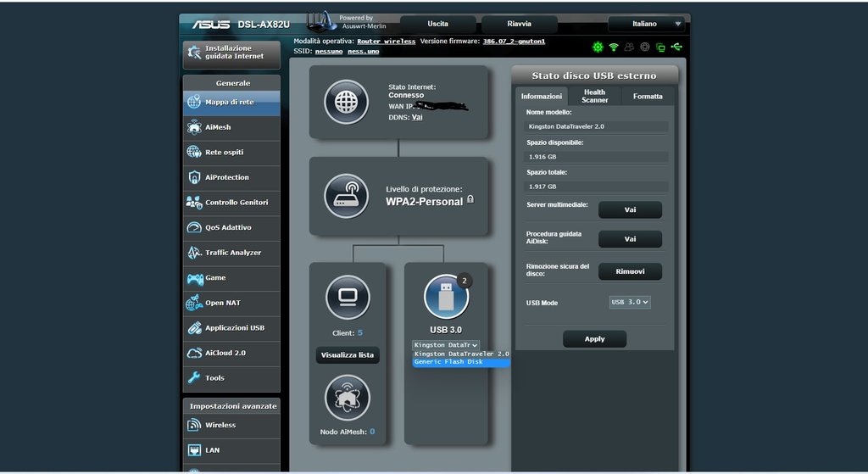
Task: Click the WPA2-Personal protection level text
Action: click(x=424, y=202)
